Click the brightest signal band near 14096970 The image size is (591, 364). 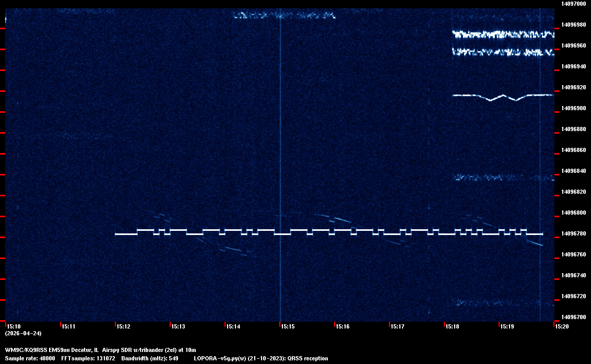[503, 34]
